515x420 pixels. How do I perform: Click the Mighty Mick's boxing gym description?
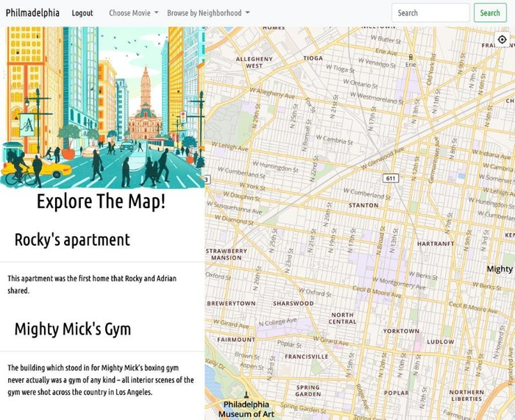coord(101,380)
